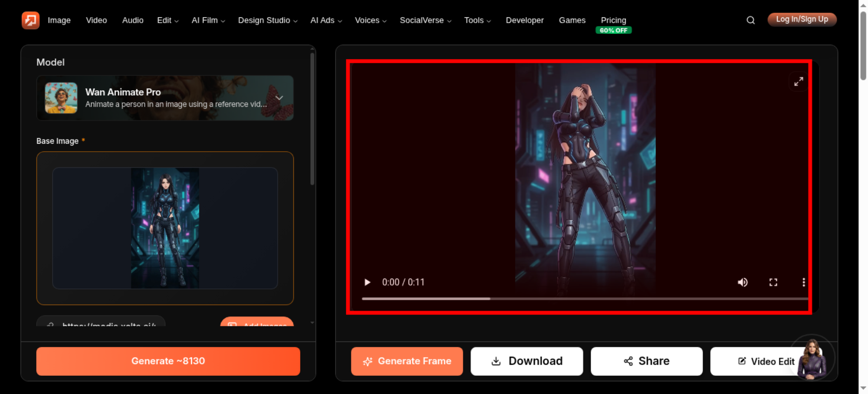Open the AI Film dropdown
Viewport: 868px width, 394px height.
[208, 20]
